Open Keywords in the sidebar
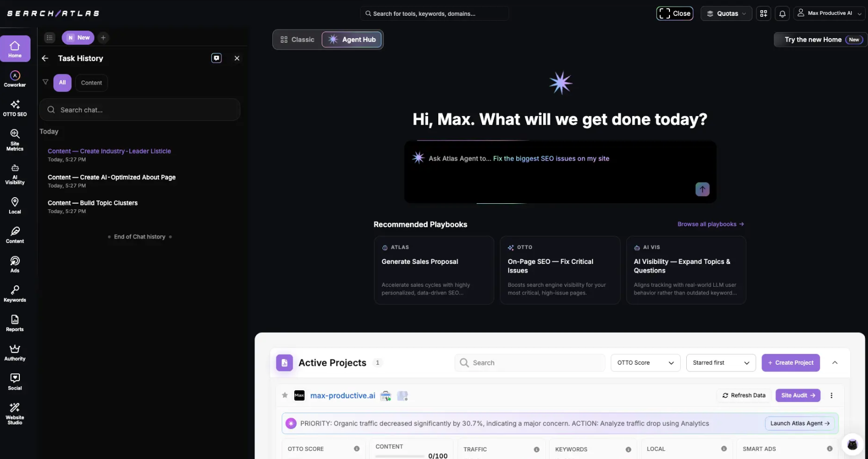Screen dimensions: 868x459 pos(15,294)
